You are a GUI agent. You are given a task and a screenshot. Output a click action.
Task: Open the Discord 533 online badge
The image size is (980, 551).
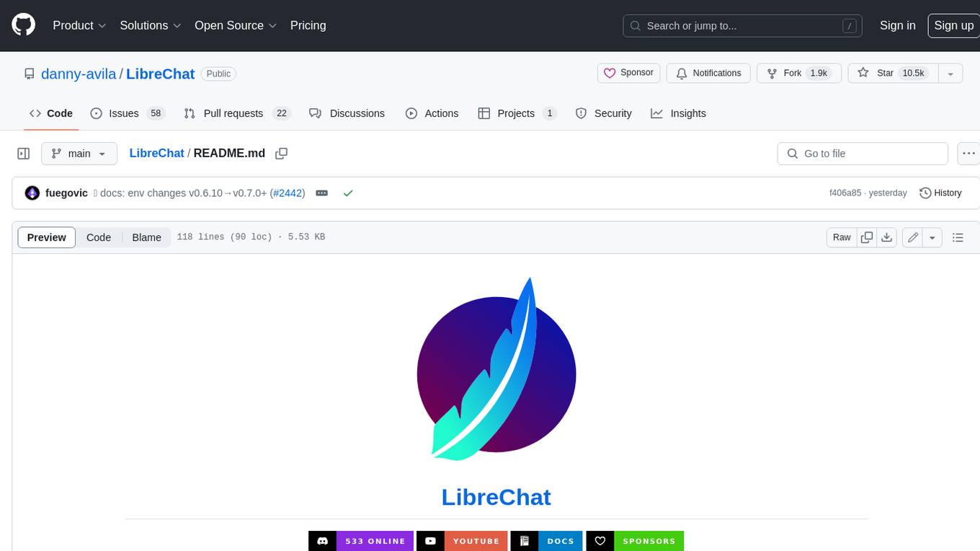(x=361, y=541)
